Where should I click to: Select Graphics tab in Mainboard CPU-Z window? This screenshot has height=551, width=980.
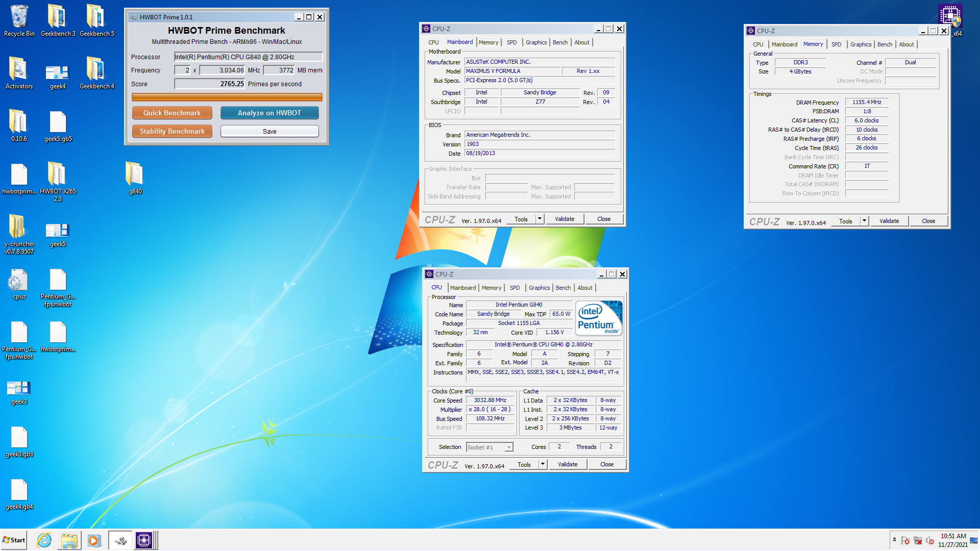(536, 42)
